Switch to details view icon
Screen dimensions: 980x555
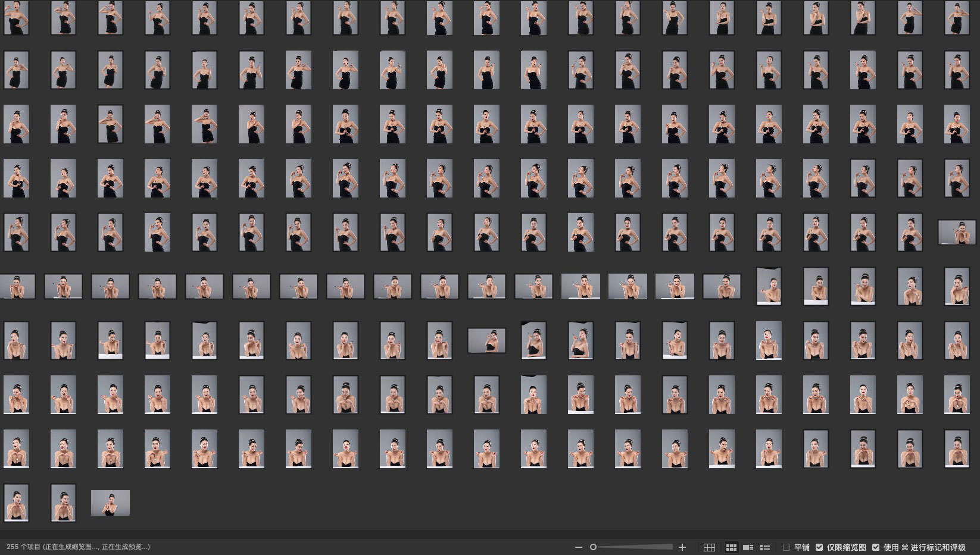click(748, 547)
